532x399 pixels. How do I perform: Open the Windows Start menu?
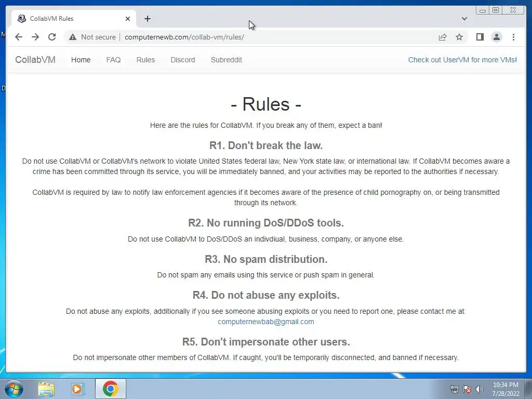[x=14, y=389]
